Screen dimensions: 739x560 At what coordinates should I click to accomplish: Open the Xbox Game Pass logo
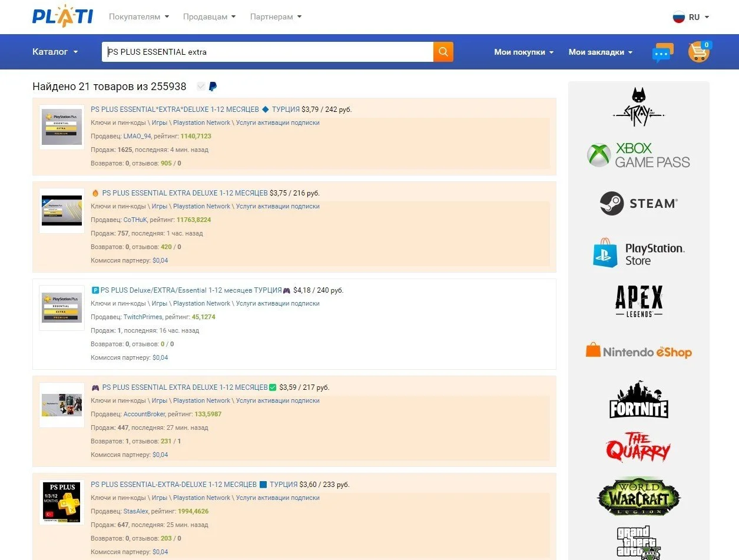(638, 155)
